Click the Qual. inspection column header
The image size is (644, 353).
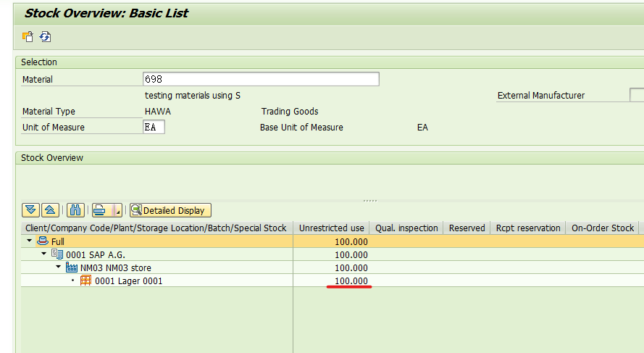(406, 228)
